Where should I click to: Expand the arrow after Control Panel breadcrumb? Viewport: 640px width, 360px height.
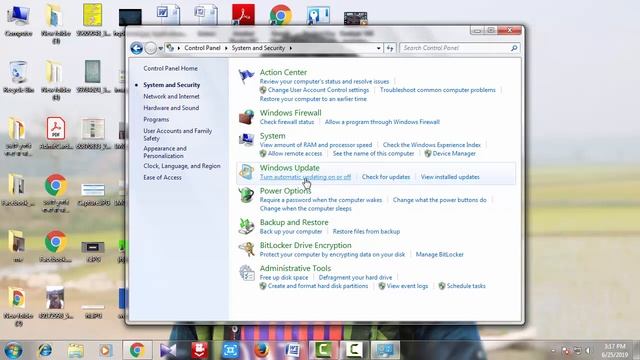coord(226,48)
